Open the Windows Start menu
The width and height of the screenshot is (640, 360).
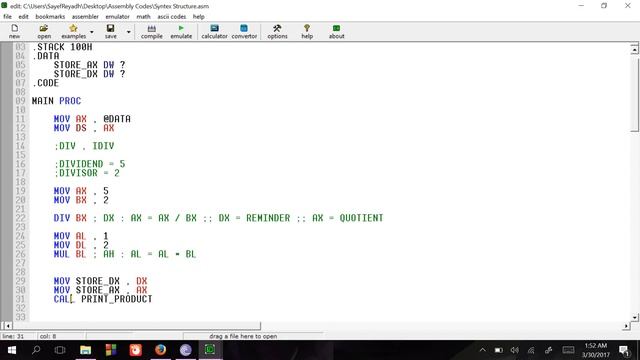(12, 350)
